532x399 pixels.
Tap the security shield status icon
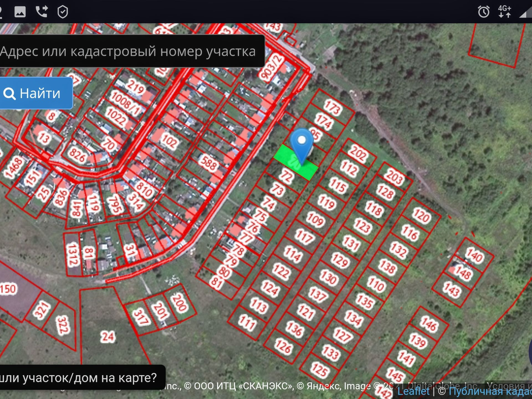pos(63,12)
